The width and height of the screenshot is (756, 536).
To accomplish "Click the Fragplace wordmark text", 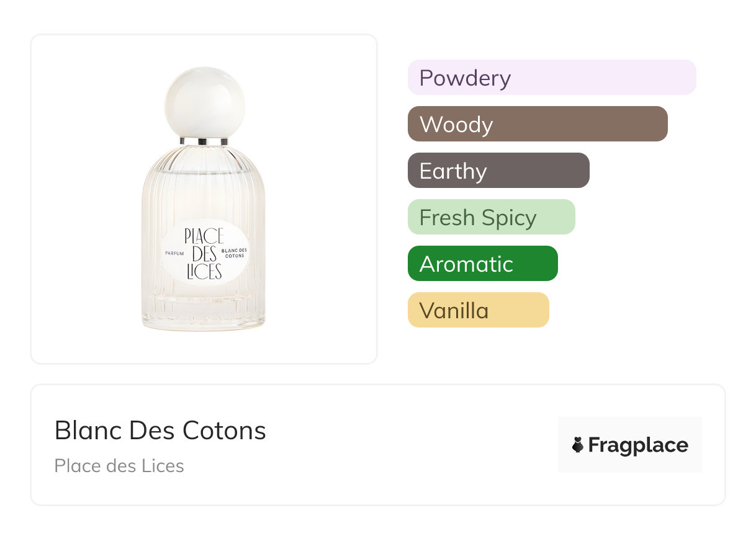I will [x=638, y=445].
